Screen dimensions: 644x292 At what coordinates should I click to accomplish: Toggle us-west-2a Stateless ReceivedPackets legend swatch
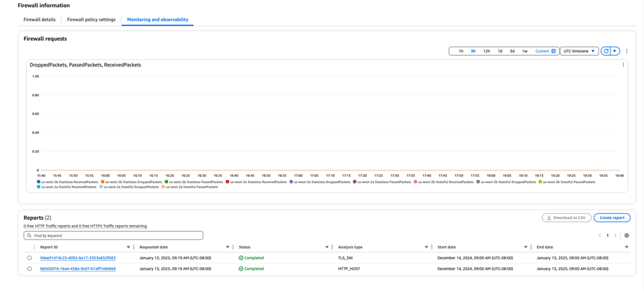point(227,181)
